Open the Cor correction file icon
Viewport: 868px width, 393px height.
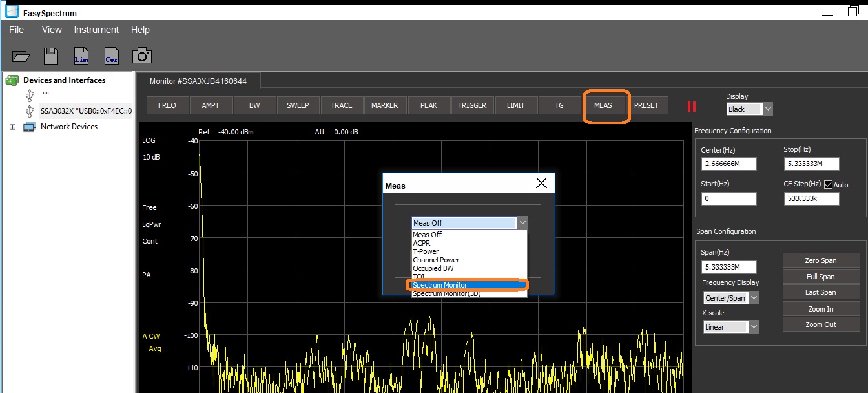tap(112, 56)
